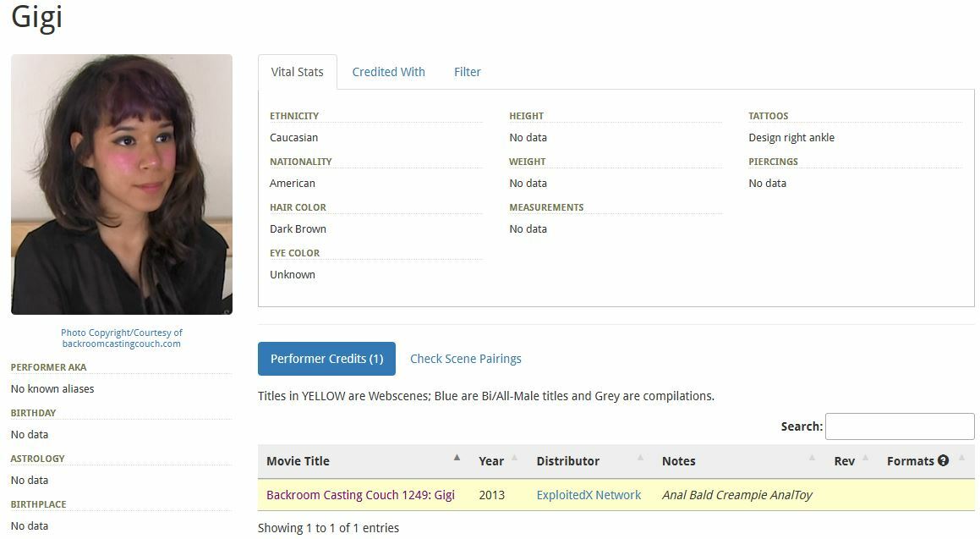This screenshot has width=980, height=539.
Task: Select the Performer Credits (1) button
Action: coord(326,358)
